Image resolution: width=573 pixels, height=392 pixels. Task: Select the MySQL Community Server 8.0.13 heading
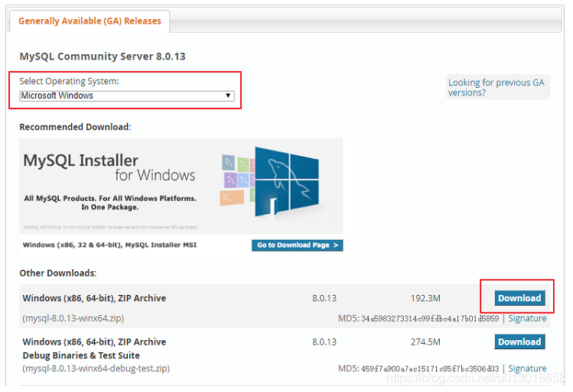103,57
